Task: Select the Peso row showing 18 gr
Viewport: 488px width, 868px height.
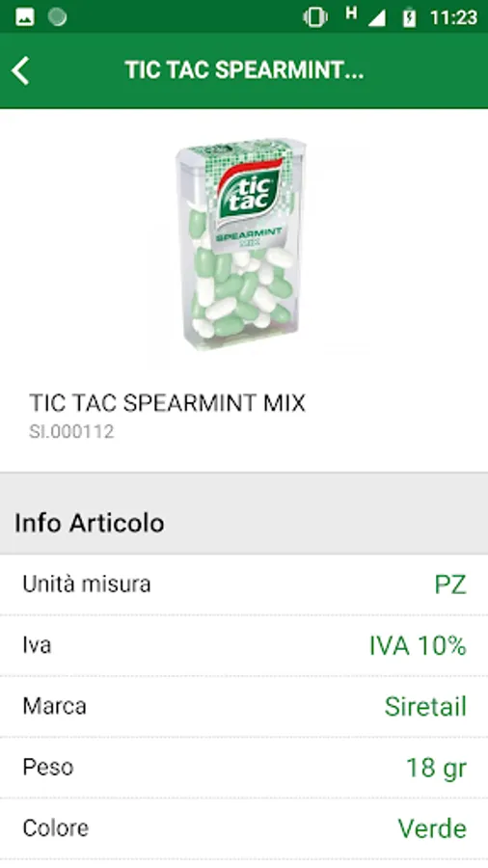Action: tap(244, 768)
